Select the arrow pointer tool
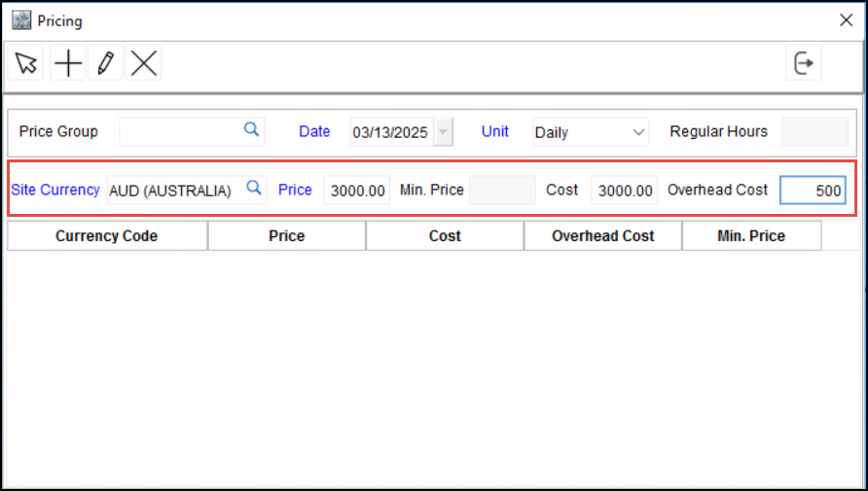This screenshot has width=868, height=491. [x=26, y=64]
